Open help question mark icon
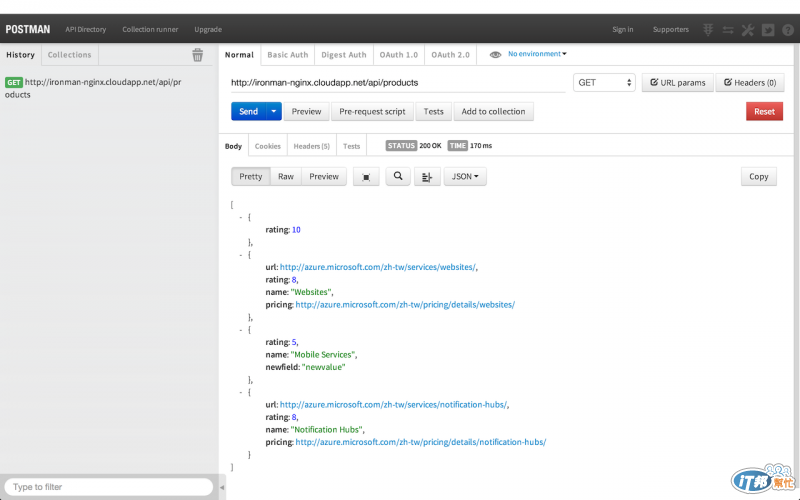 788,30
